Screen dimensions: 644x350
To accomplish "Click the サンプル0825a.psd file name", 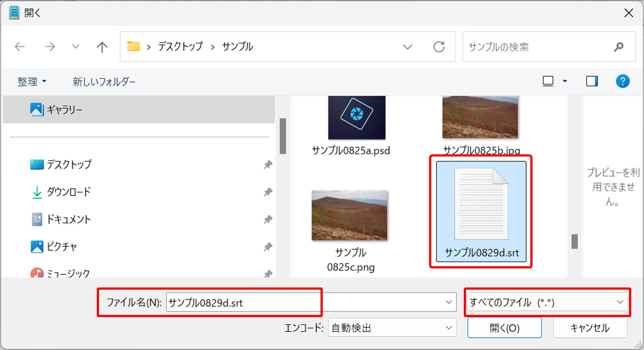I will coord(351,150).
